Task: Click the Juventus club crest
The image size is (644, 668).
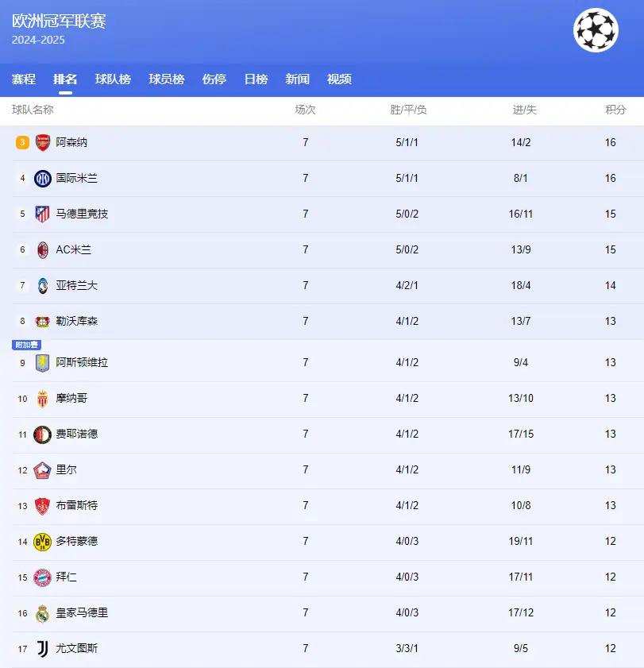Action: (43, 649)
